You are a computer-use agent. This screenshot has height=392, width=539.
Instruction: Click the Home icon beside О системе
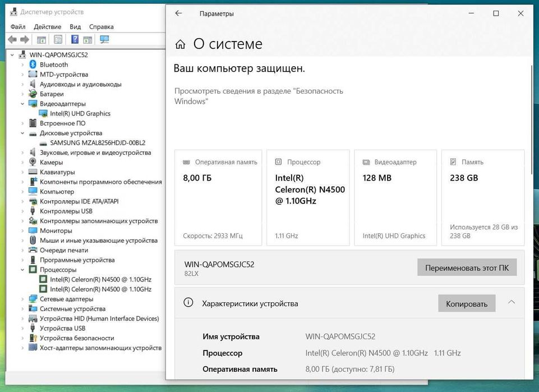point(180,44)
